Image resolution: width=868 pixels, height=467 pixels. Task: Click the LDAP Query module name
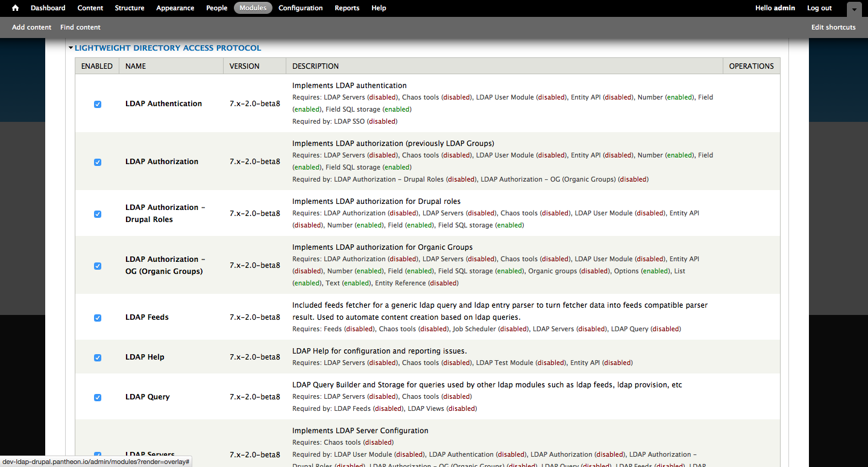coord(148,397)
